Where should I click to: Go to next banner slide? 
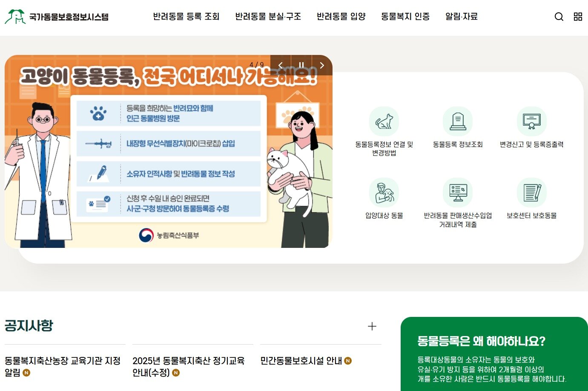pos(322,65)
